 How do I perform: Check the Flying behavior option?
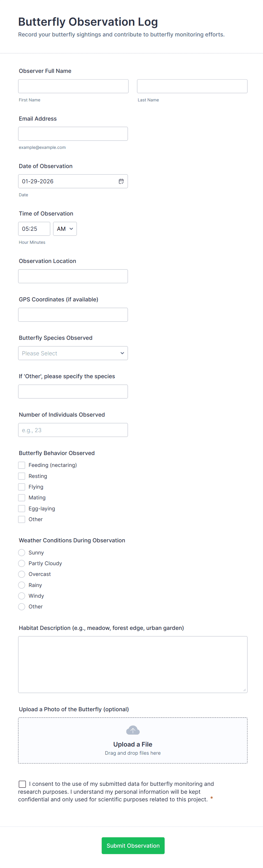[21, 487]
